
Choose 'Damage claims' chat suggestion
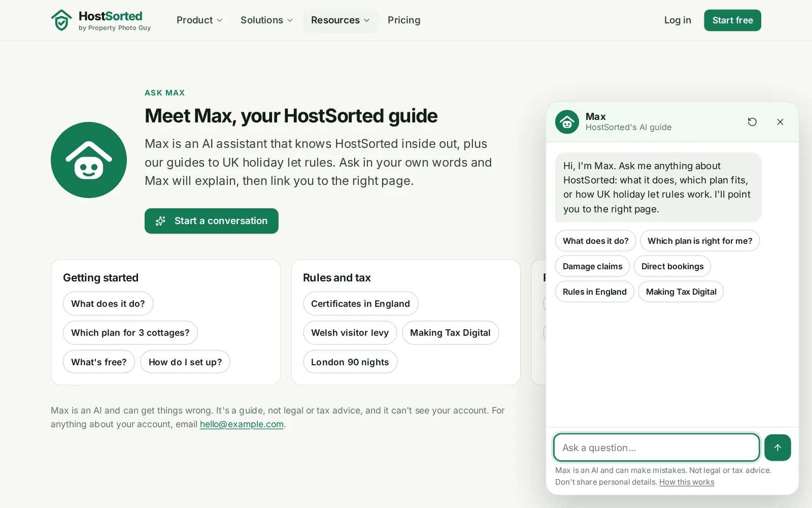(592, 266)
